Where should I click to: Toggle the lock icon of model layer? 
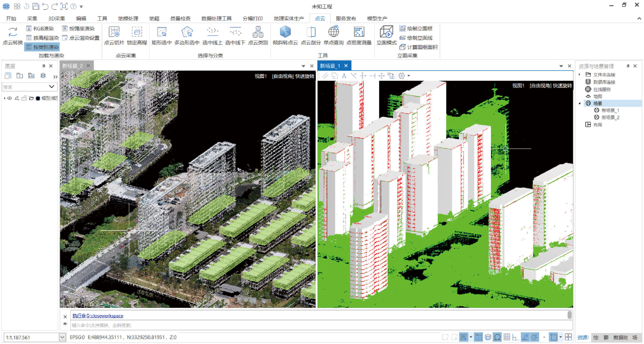(24, 98)
